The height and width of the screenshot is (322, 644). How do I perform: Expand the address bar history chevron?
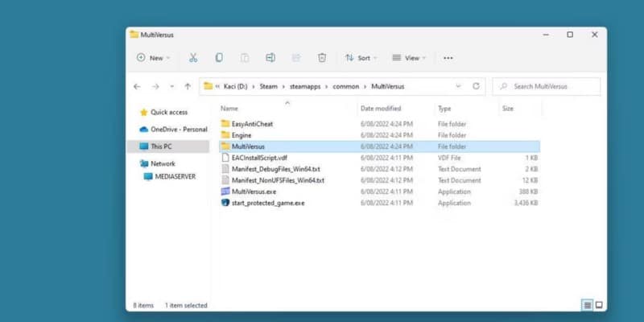(x=458, y=86)
